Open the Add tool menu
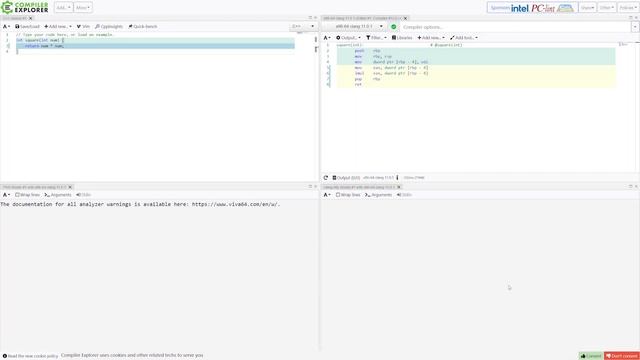Screen dimensions: 640x360 coord(464,38)
